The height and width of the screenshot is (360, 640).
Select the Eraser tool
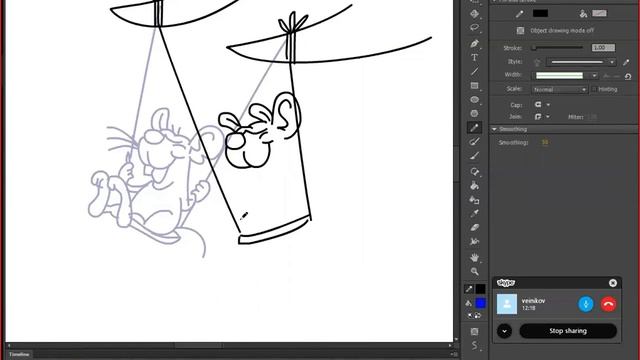tap(474, 227)
